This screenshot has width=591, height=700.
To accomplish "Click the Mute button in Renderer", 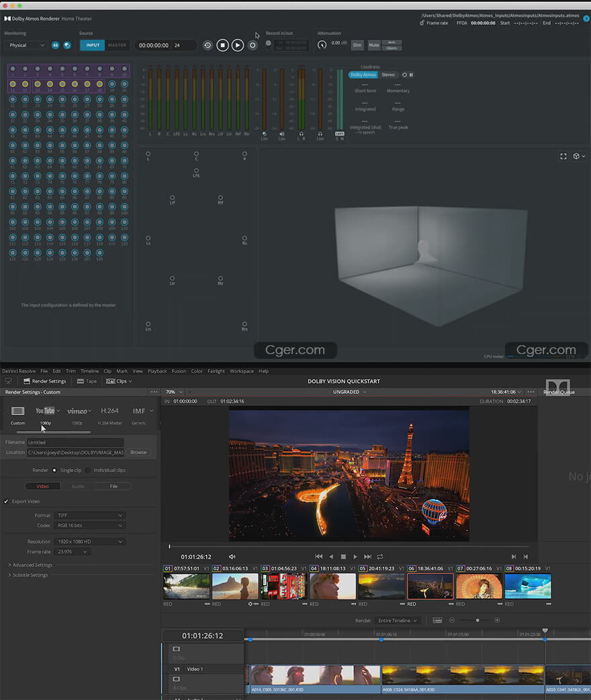I will (x=373, y=45).
